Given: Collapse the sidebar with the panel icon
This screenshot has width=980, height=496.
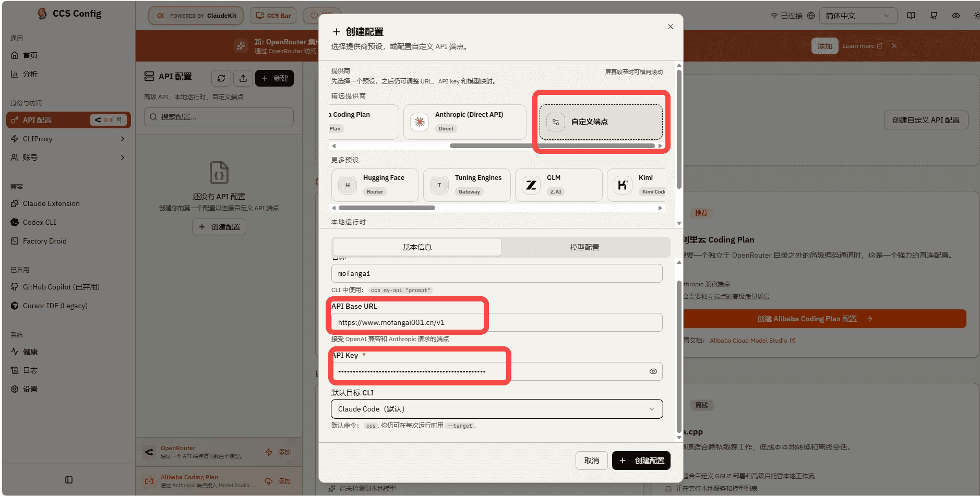Looking at the screenshot, I should coord(69,480).
